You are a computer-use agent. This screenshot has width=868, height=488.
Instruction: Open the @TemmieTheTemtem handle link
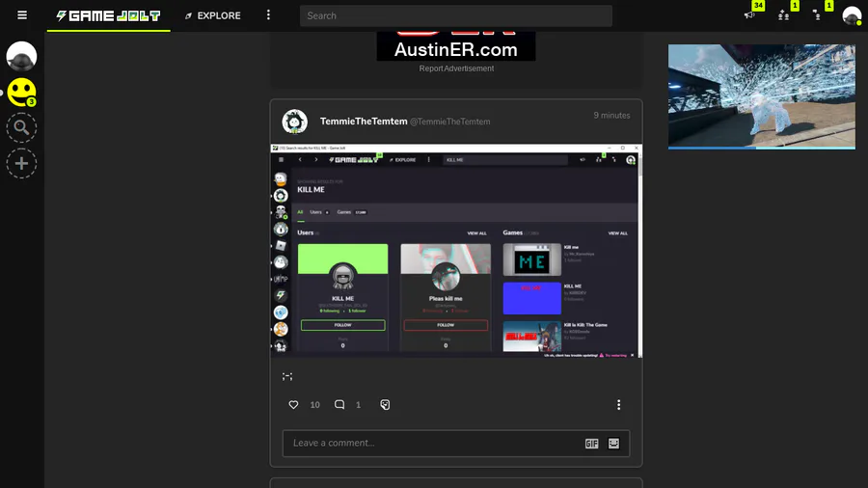449,122
